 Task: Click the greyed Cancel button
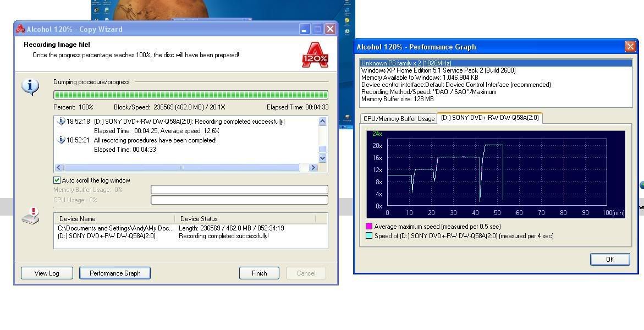[x=306, y=273]
